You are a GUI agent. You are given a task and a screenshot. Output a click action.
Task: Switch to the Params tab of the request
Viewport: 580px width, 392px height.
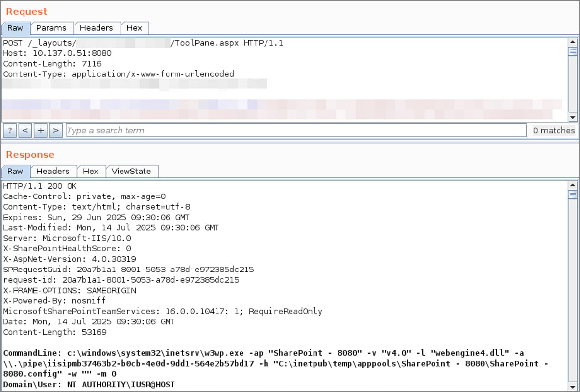pos(52,28)
